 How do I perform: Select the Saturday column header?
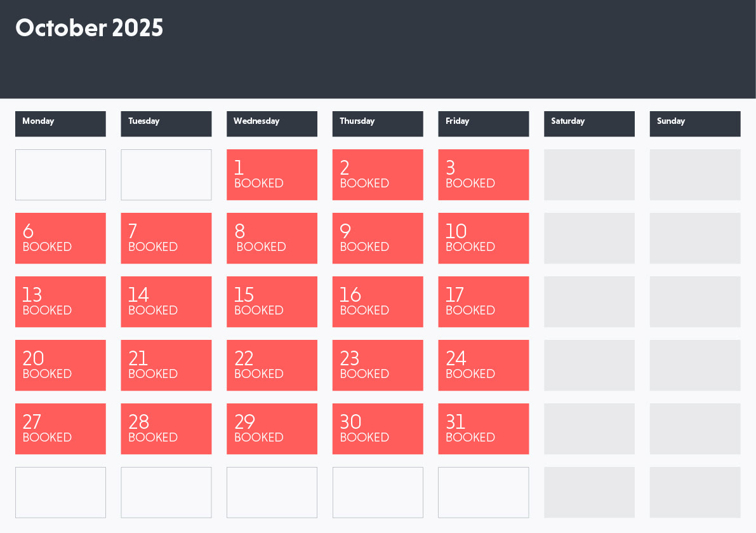click(x=589, y=123)
